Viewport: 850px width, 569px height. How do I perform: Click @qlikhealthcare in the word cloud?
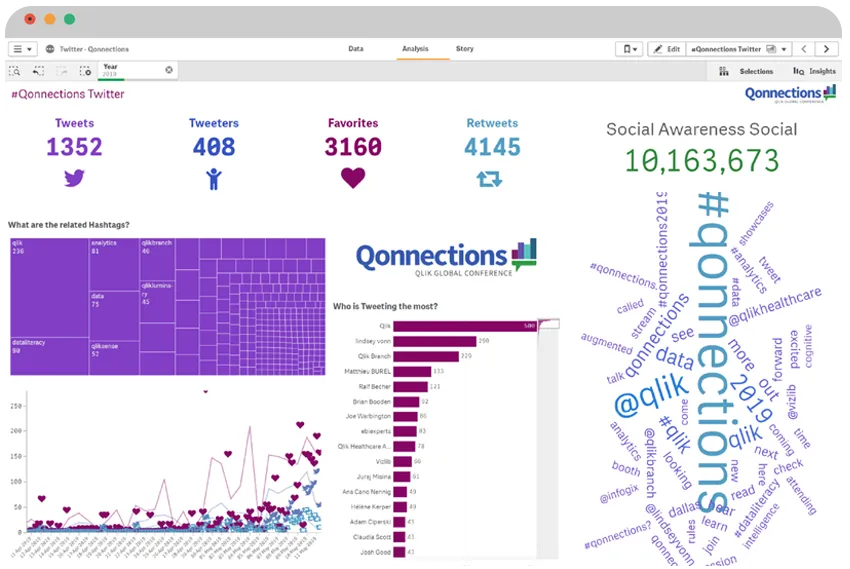point(775,307)
